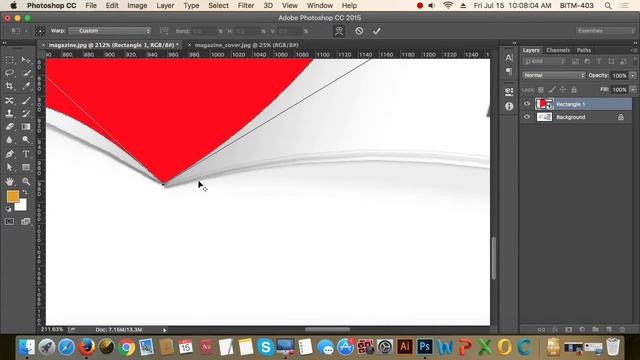The width and height of the screenshot is (640, 360).
Task: Toggle pixel layer filter
Action: coord(575,62)
